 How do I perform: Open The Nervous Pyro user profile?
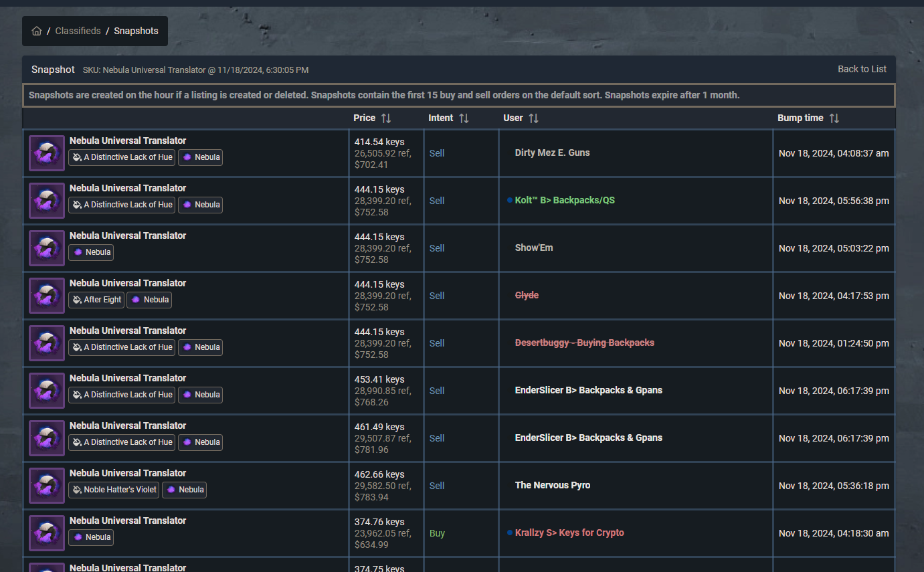click(553, 485)
